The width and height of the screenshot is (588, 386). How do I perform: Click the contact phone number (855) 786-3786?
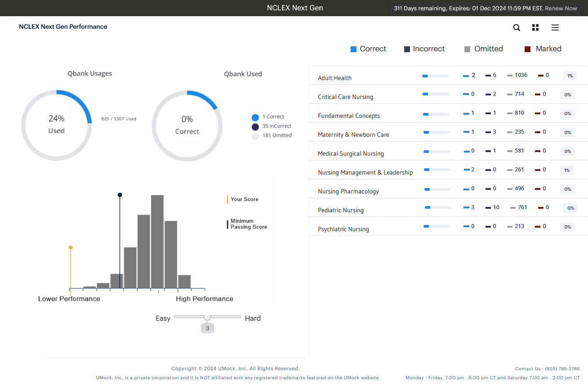click(562, 368)
